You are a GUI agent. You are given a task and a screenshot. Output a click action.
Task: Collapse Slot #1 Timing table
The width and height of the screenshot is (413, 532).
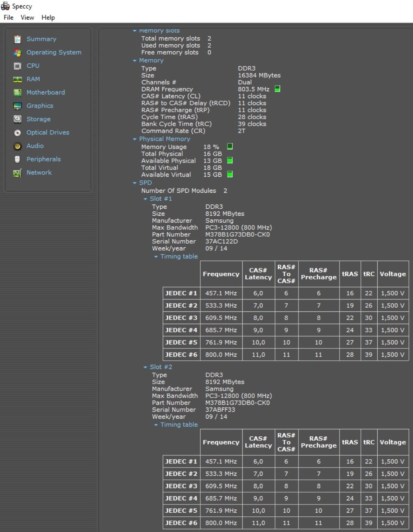pyautogui.click(x=156, y=257)
